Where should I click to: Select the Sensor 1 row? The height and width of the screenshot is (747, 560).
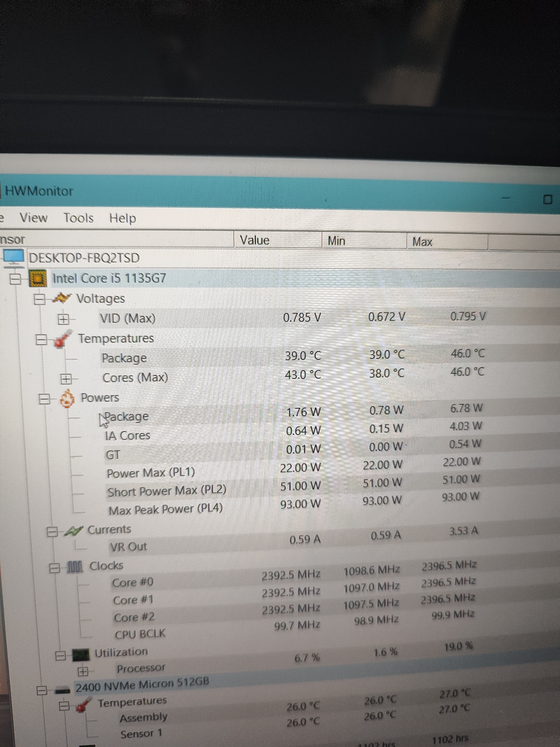point(141,734)
